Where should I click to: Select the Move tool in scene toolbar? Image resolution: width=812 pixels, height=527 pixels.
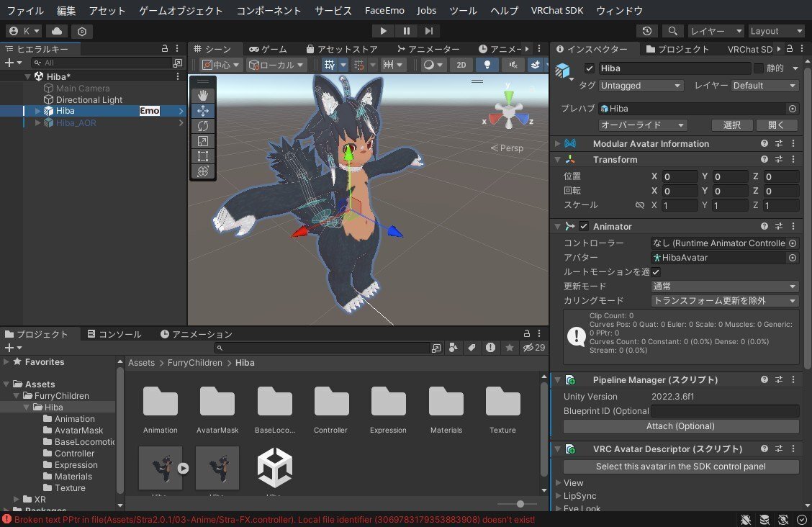pyautogui.click(x=203, y=111)
